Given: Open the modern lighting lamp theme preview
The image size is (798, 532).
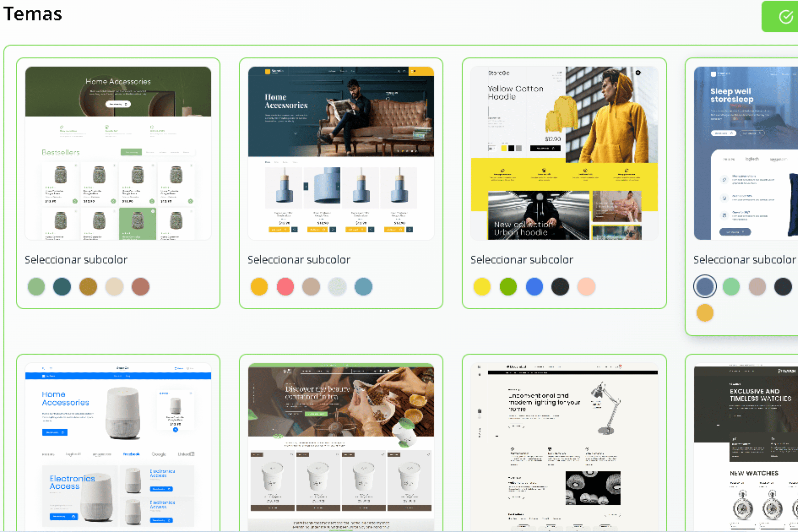Looking at the screenshot, I should (x=564, y=447).
